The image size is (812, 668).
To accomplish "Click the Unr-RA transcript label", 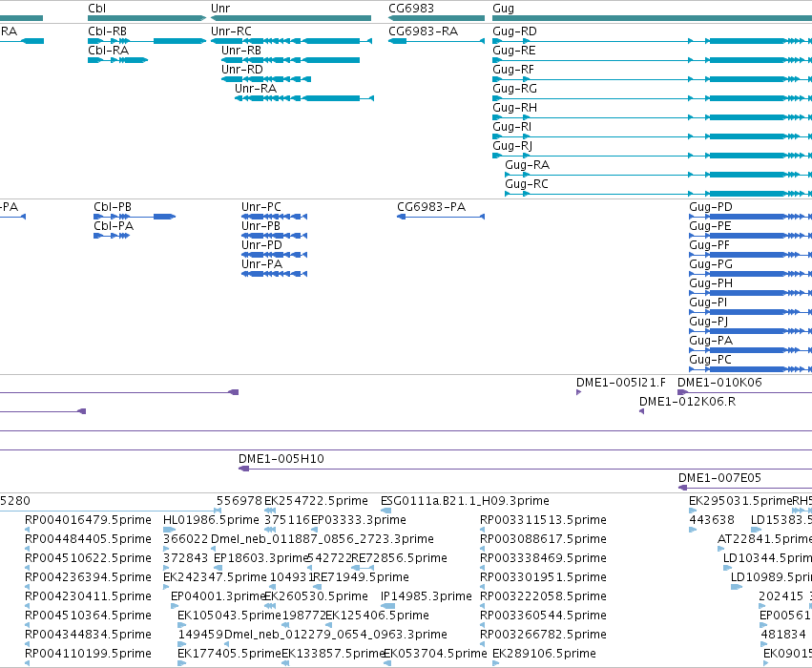I will [256, 89].
